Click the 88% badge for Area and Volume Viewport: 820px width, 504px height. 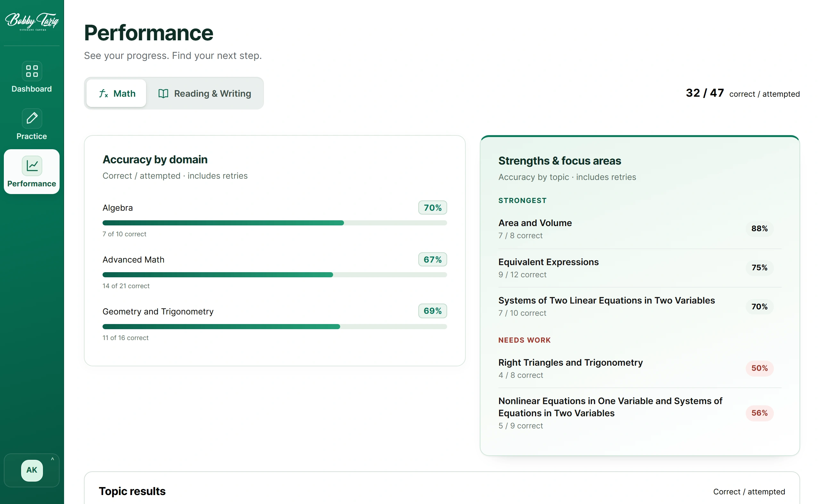pos(760,229)
